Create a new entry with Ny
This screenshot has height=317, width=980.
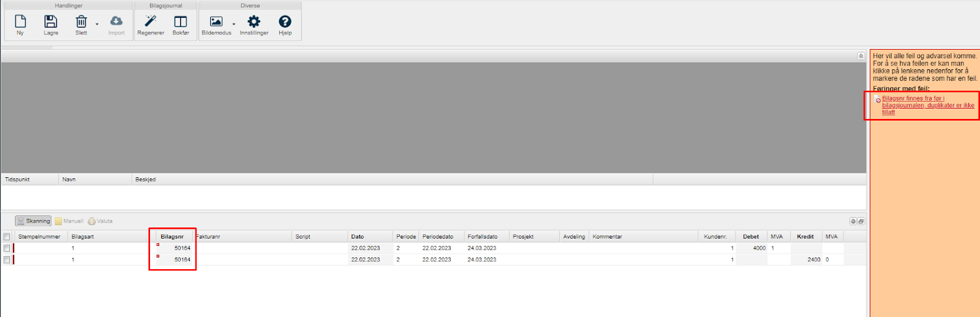(x=20, y=24)
